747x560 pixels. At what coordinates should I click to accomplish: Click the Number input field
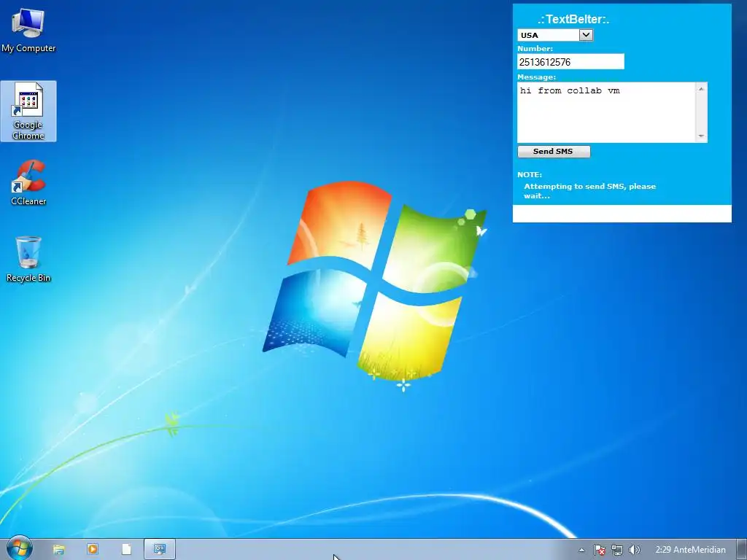coord(570,62)
